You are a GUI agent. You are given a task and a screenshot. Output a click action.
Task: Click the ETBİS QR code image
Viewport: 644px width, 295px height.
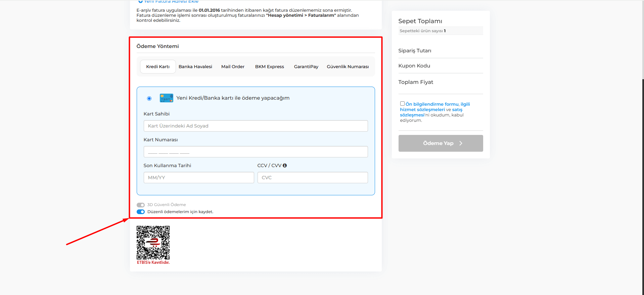pyautogui.click(x=153, y=243)
